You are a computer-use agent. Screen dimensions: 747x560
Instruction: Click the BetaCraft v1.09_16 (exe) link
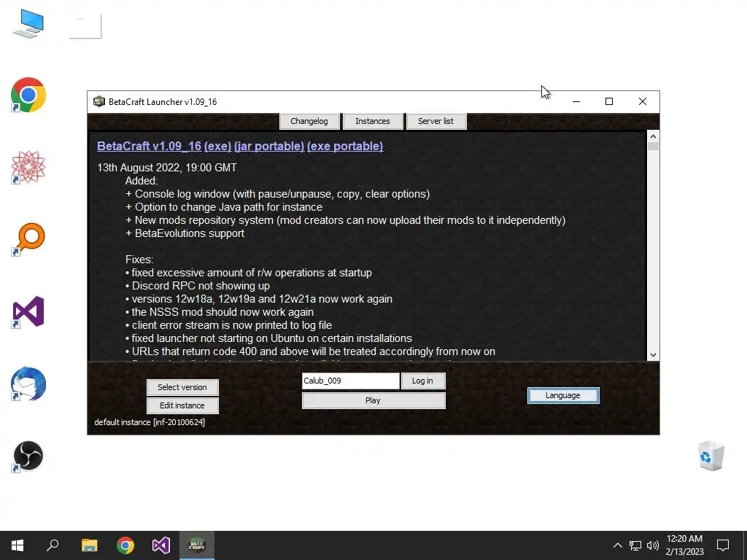click(x=164, y=146)
